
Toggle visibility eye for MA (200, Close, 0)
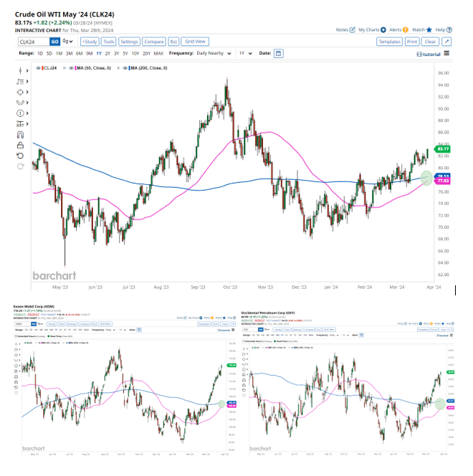pos(125,68)
